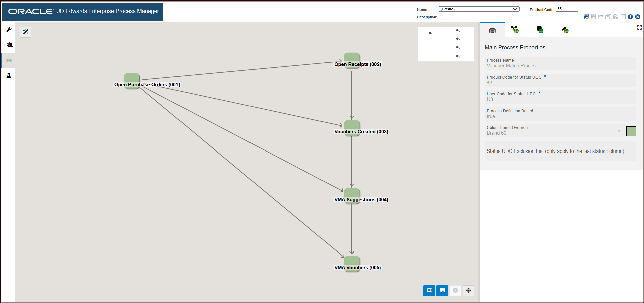Open the branching nodes with globe tab
644x303 pixels.
(515, 30)
